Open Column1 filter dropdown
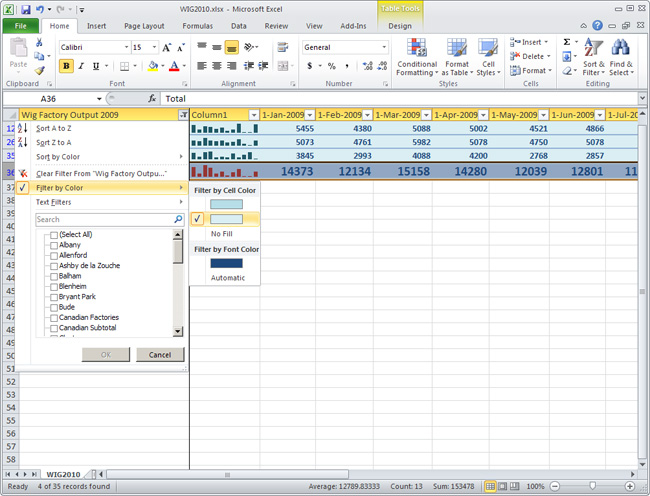Screen dimensions: 650x496 tap(253, 115)
